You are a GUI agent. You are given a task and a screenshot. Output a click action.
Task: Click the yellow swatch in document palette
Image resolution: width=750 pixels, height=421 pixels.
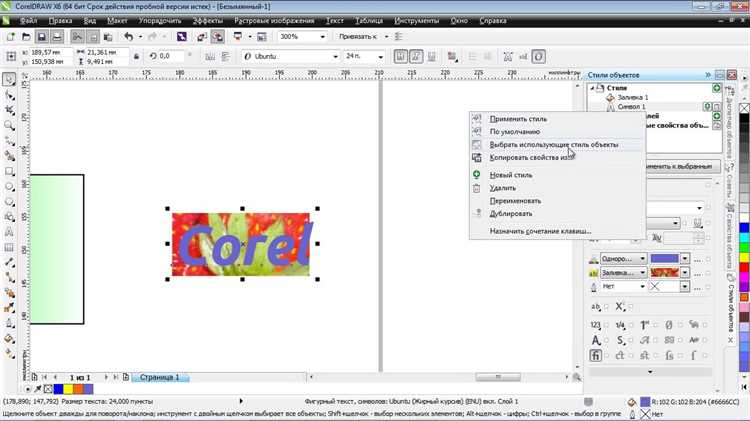pyautogui.click(x=68, y=389)
